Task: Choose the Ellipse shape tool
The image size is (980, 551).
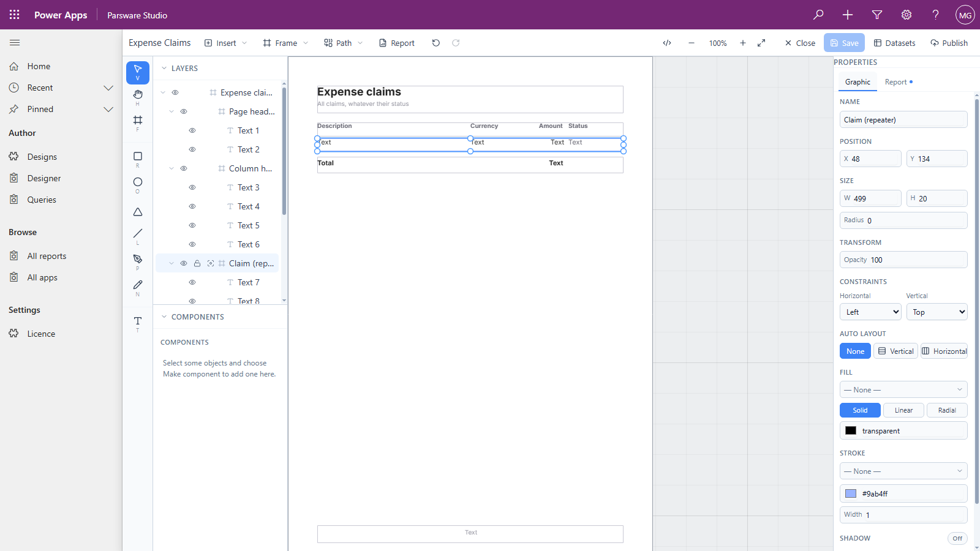Action: (138, 185)
